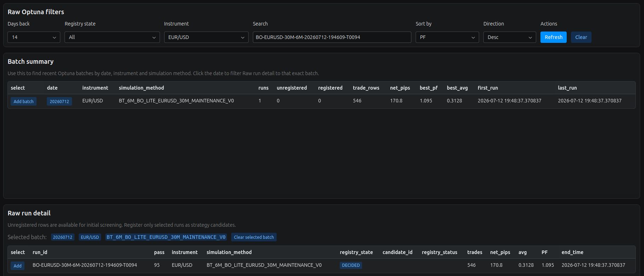
Task: Click the Search input field
Action: coord(332,37)
